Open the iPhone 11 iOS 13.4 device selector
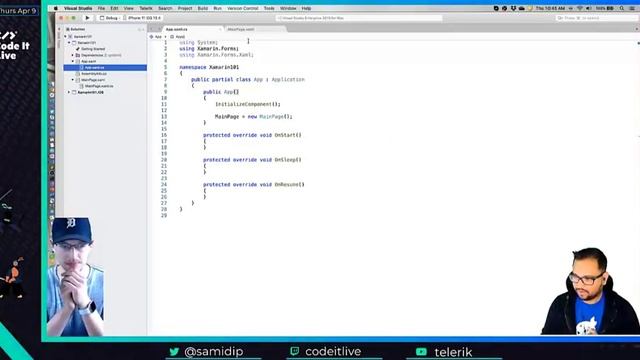Viewport: 640px width, 360px height. click(x=142, y=18)
